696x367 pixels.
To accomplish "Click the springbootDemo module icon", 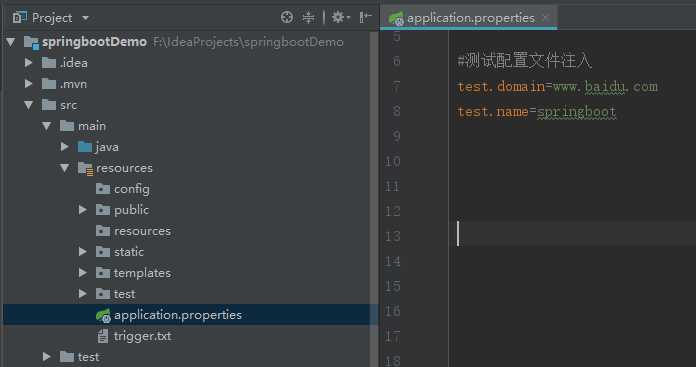I will tap(31, 42).
